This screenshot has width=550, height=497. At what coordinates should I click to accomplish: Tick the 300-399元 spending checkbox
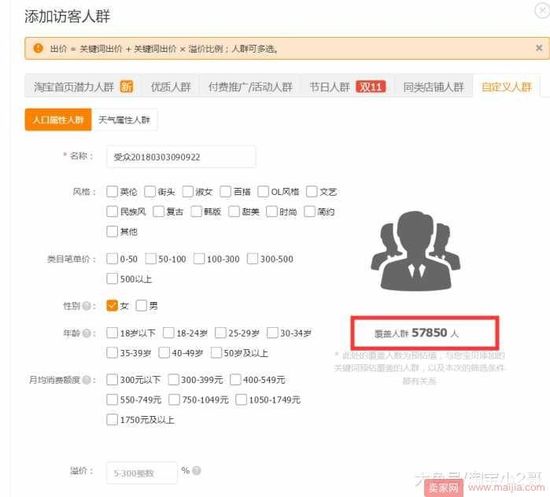click(x=174, y=380)
